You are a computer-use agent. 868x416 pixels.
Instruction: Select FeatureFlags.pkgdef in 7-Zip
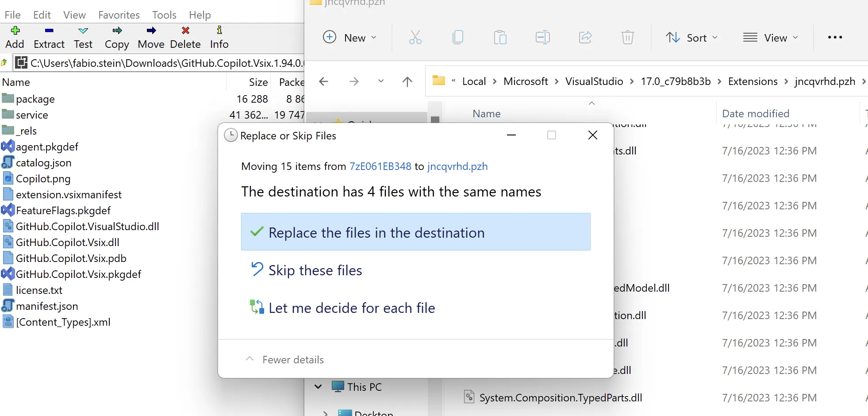click(x=56, y=210)
